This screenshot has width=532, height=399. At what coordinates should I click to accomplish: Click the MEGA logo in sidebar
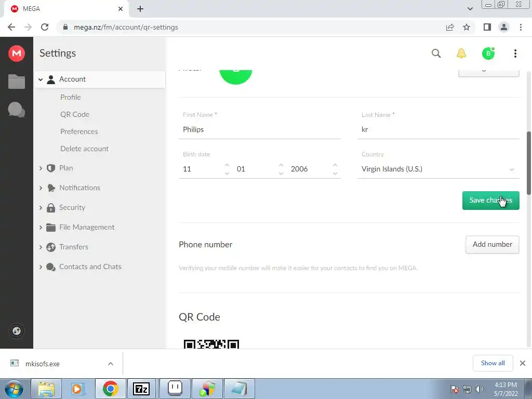tap(17, 54)
